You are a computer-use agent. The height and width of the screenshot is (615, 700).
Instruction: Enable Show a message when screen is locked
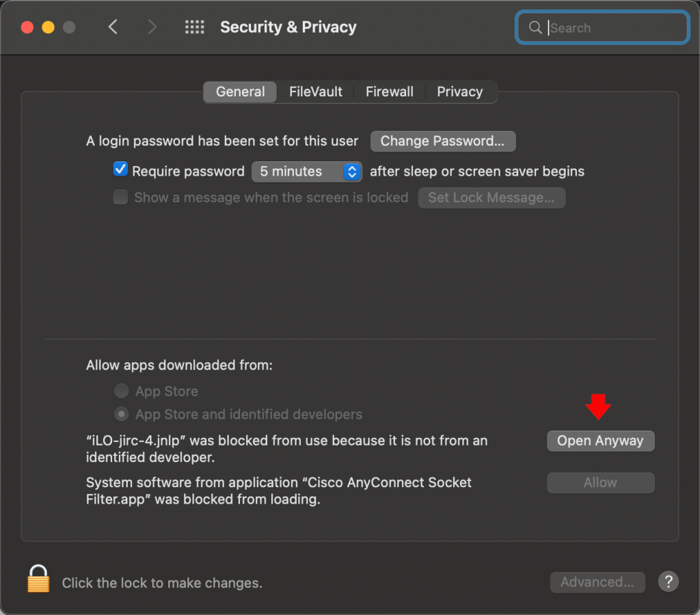coord(120,197)
